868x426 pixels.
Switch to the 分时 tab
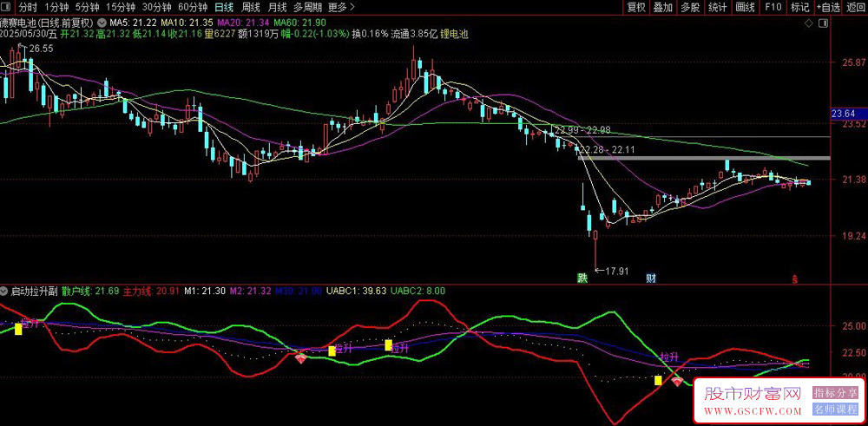[28, 7]
